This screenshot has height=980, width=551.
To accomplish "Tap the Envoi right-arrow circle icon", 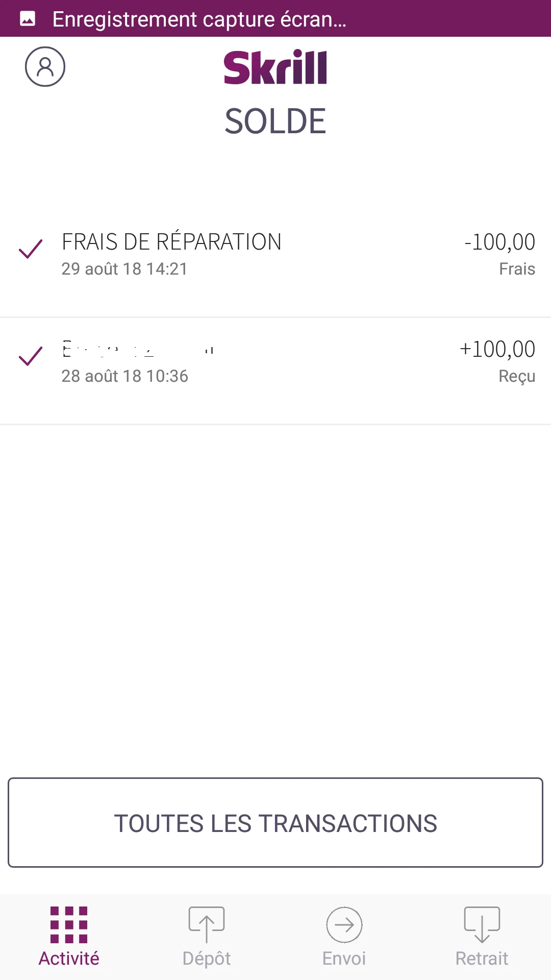I will tap(344, 924).
